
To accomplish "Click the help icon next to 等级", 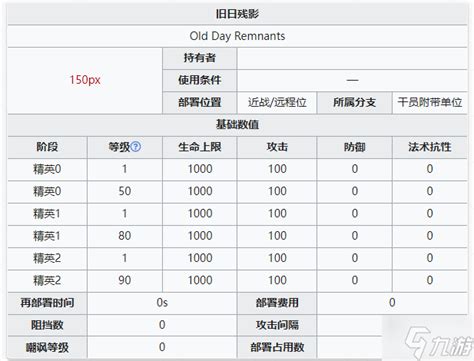I will [135, 147].
